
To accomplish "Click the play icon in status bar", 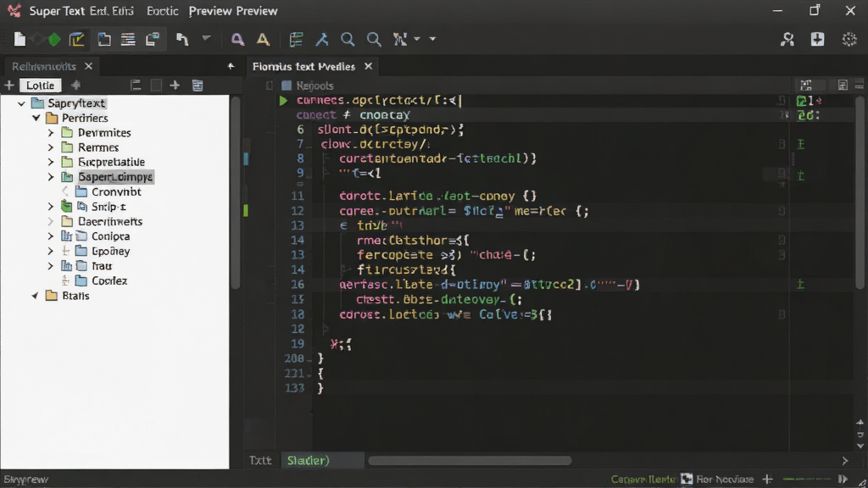I will point(843,480).
